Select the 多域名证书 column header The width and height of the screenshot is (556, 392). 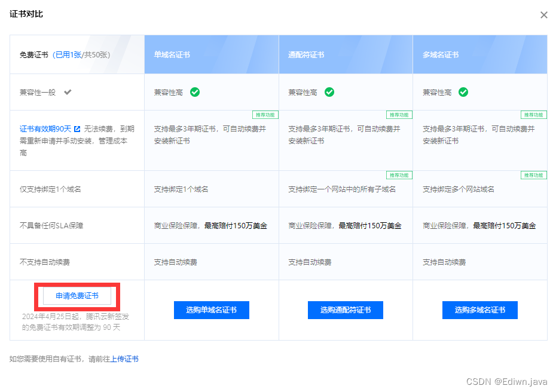coord(480,54)
